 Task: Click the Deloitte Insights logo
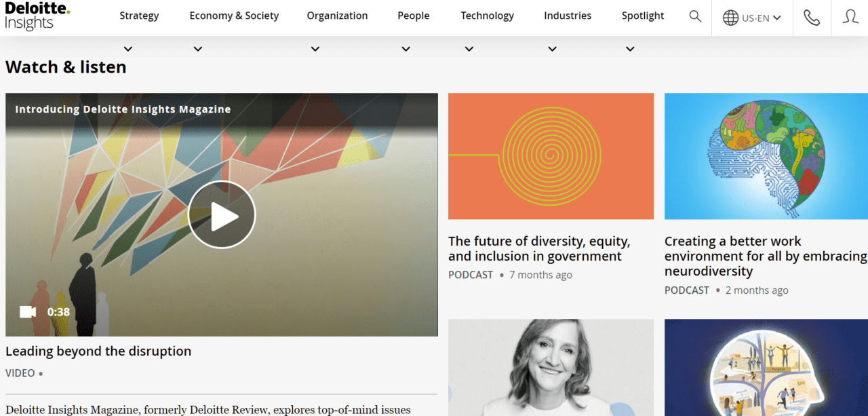[x=37, y=16]
